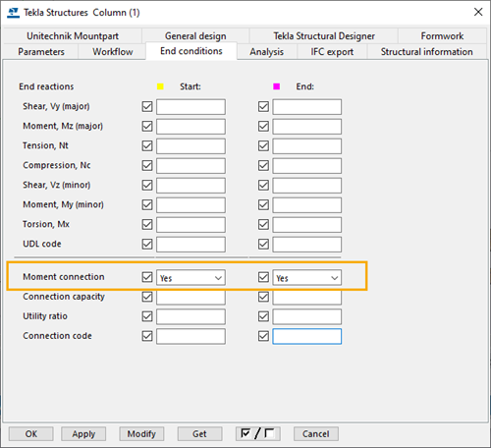Viewport: 491px width, 448px height.
Task: Toggle Start checkbox for Connection code
Action: pos(147,336)
